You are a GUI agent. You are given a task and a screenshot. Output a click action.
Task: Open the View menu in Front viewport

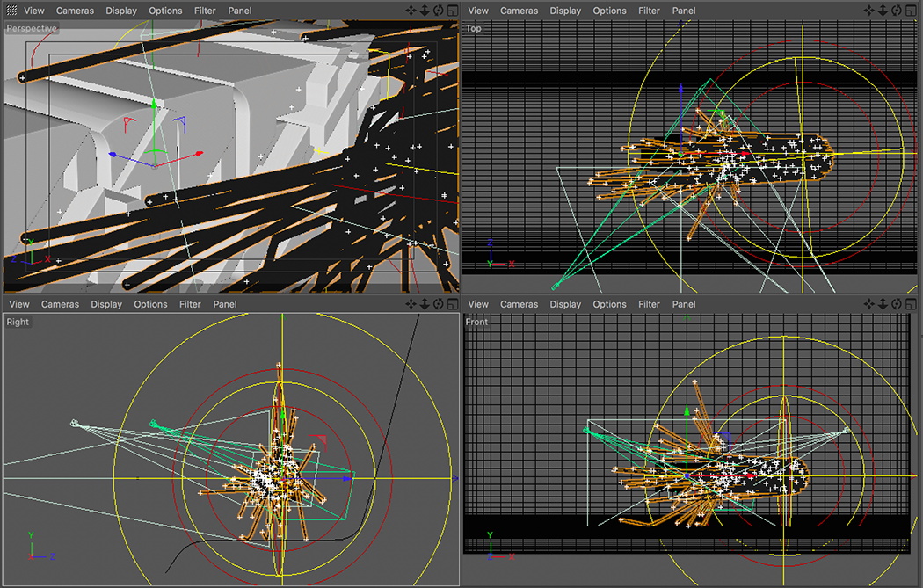(478, 304)
